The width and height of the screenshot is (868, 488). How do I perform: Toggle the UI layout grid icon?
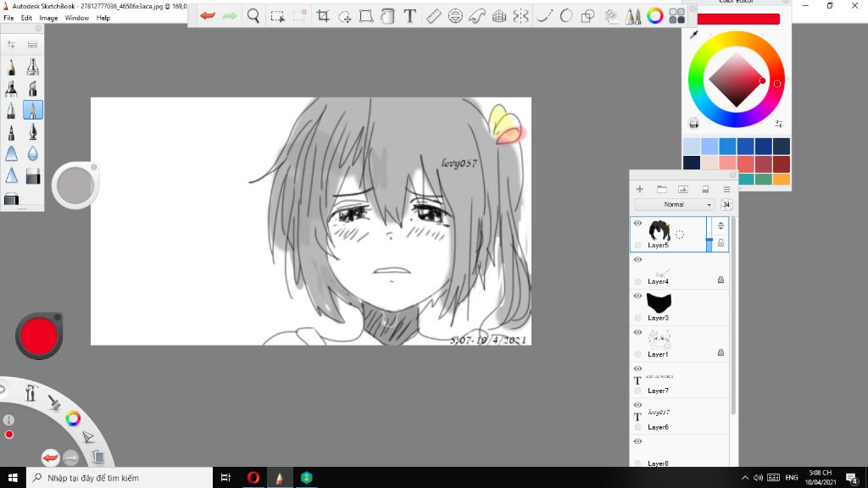(x=676, y=16)
